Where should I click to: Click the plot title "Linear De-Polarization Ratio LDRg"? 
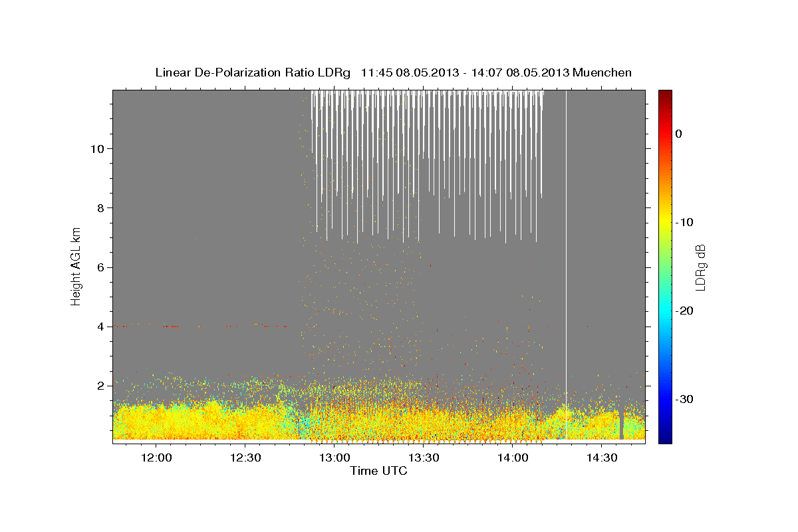click(x=252, y=72)
